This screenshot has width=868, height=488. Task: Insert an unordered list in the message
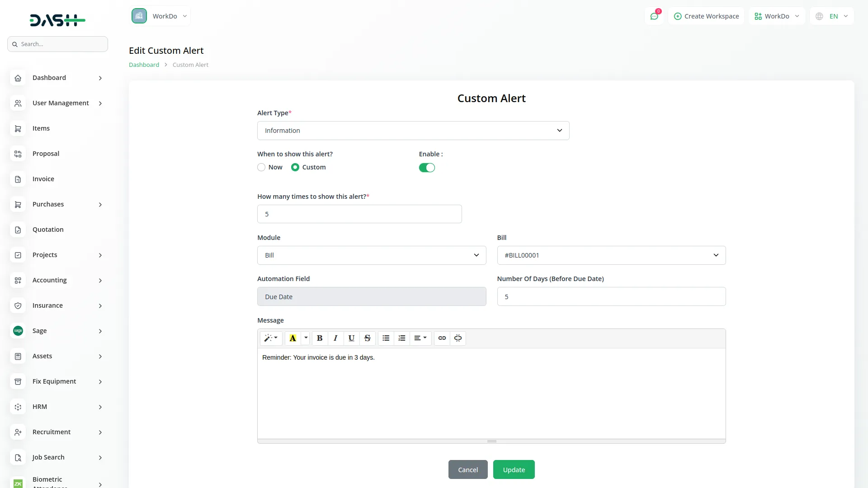(386, 338)
